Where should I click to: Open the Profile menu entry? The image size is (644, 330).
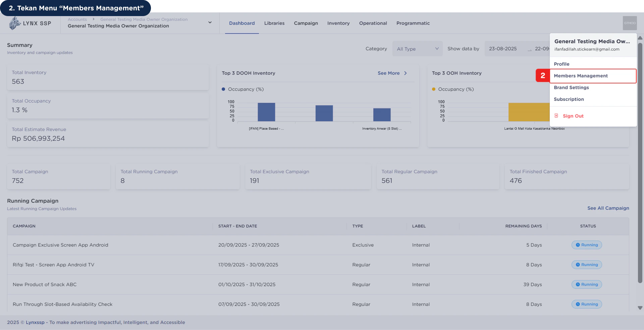(x=561, y=64)
